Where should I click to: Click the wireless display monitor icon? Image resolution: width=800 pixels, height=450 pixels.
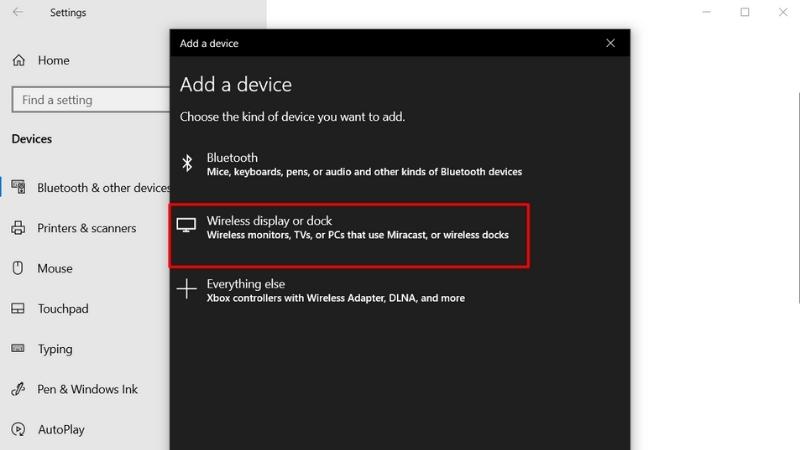pyautogui.click(x=186, y=225)
